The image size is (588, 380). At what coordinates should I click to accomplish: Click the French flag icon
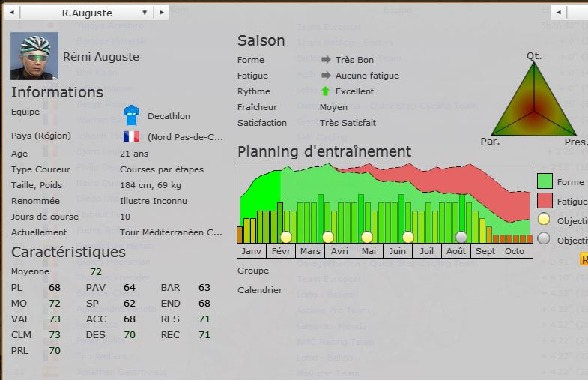(x=131, y=136)
